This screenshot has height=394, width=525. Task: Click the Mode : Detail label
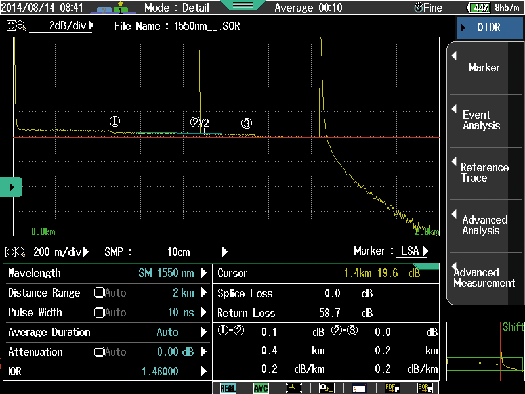(177, 8)
